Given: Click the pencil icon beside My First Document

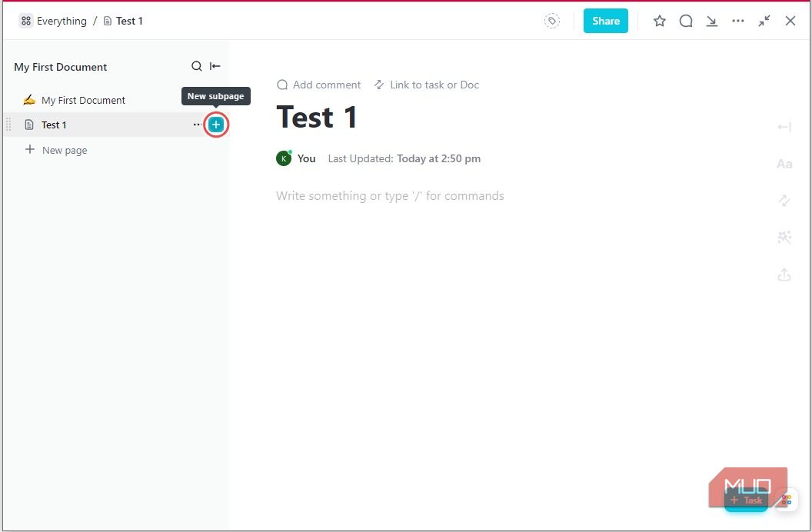Looking at the screenshot, I should pyautogui.click(x=29, y=99).
